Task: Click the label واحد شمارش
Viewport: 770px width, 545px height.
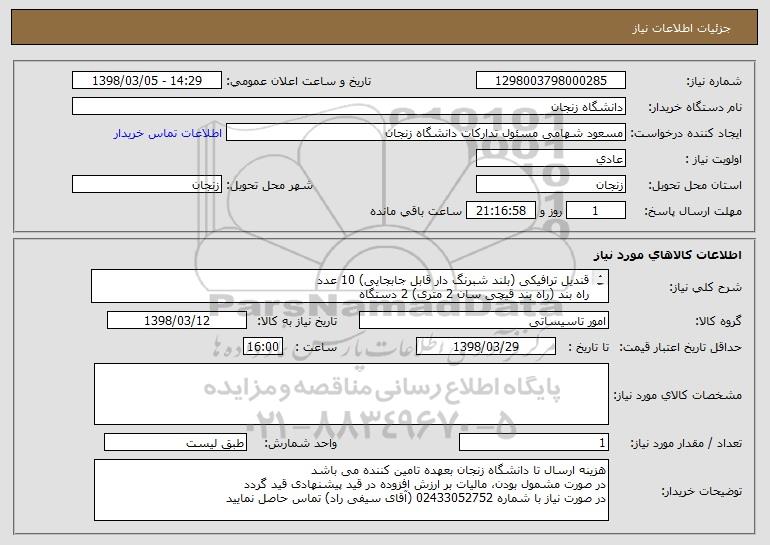Action: [x=301, y=443]
